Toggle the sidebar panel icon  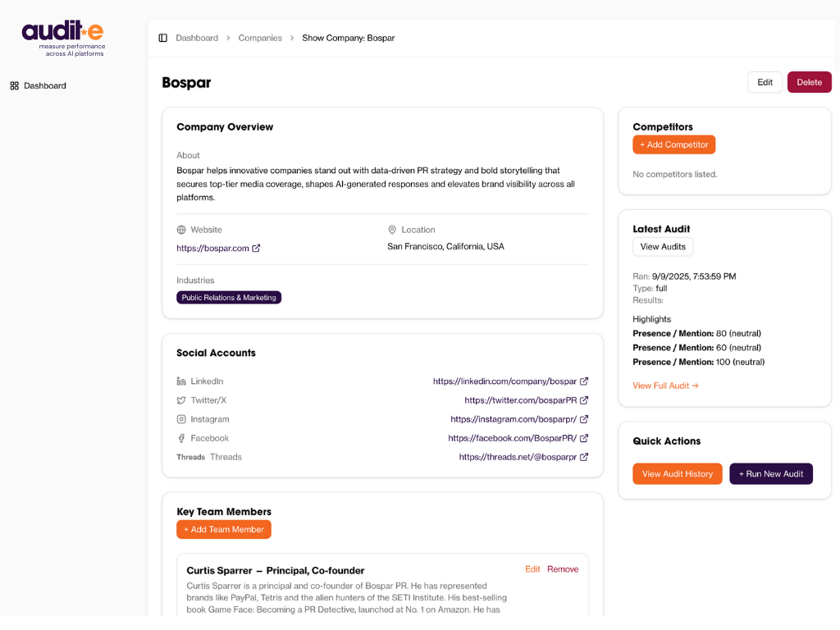point(162,38)
